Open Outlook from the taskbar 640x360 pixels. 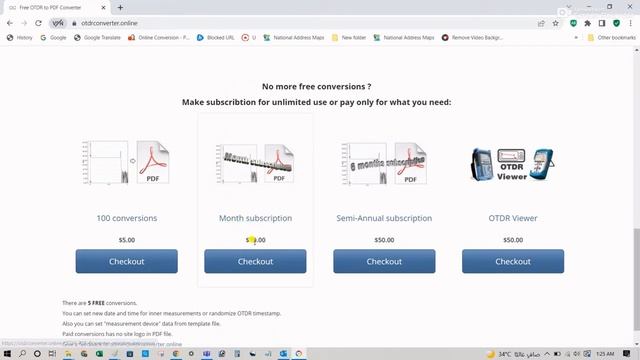pos(283,353)
